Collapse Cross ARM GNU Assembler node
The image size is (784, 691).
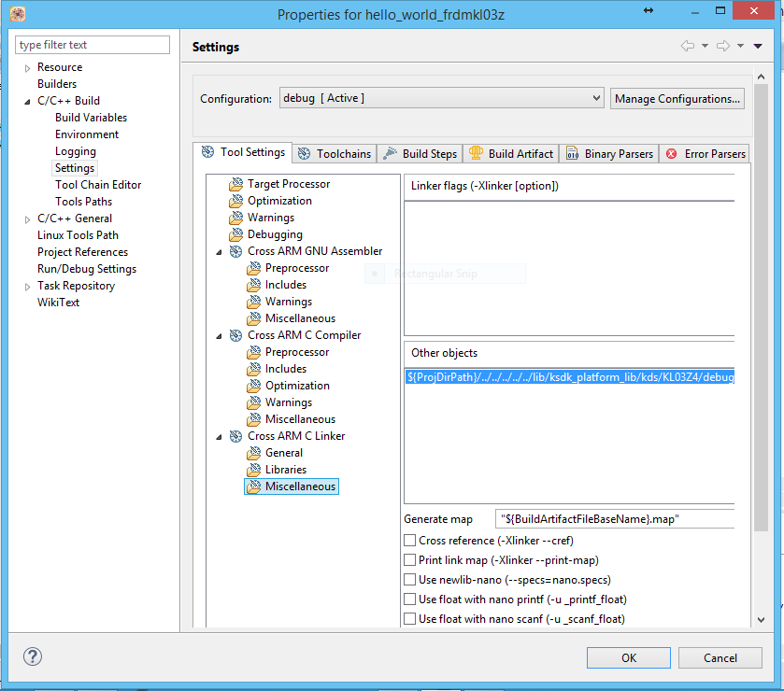tap(219, 252)
